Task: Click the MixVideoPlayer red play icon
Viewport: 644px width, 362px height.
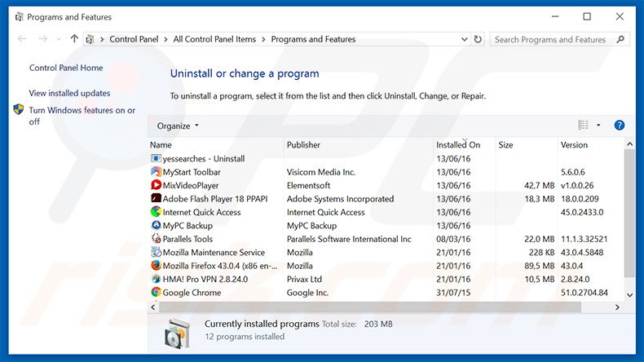Action: [x=156, y=185]
